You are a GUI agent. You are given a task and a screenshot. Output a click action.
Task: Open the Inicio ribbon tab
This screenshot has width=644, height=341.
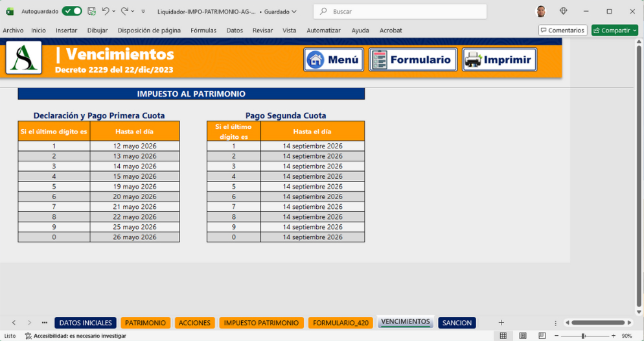coord(39,30)
